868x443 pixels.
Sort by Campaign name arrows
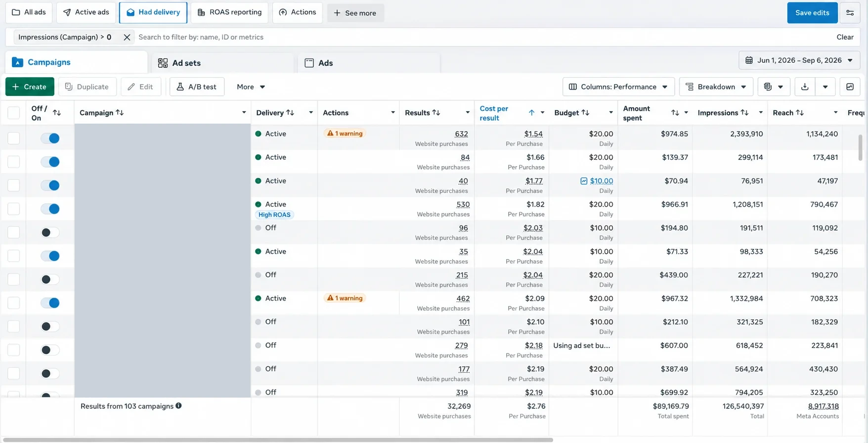[120, 112]
